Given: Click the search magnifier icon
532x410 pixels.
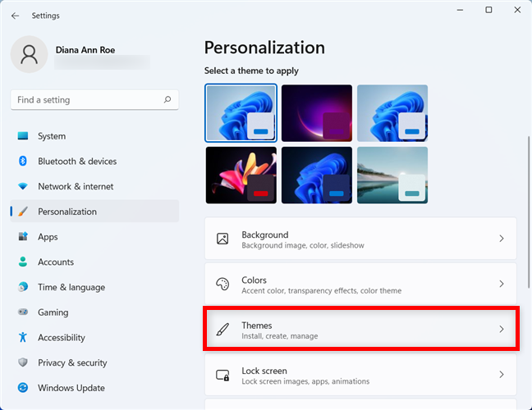Looking at the screenshot, I should (x=167, y=99).
